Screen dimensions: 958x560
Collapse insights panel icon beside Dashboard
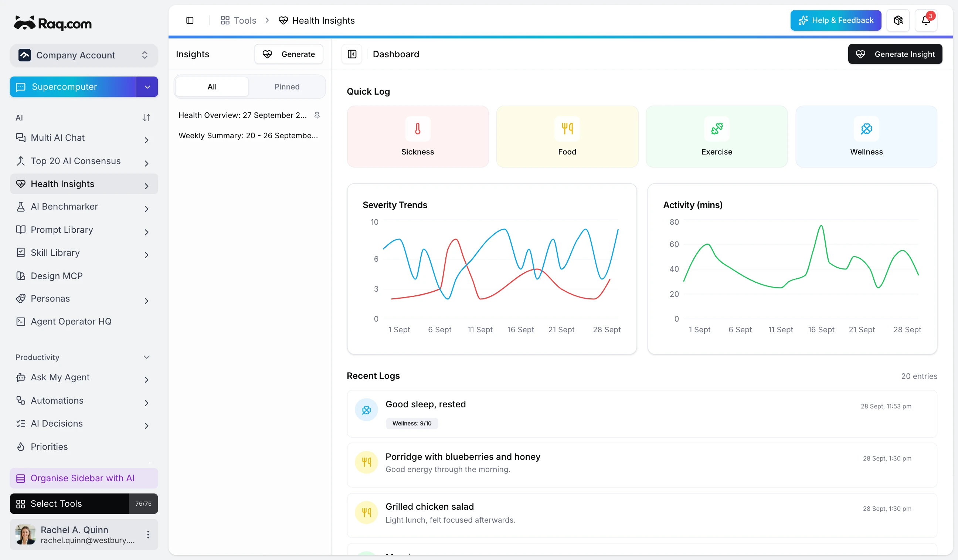(x=352, y=54)
